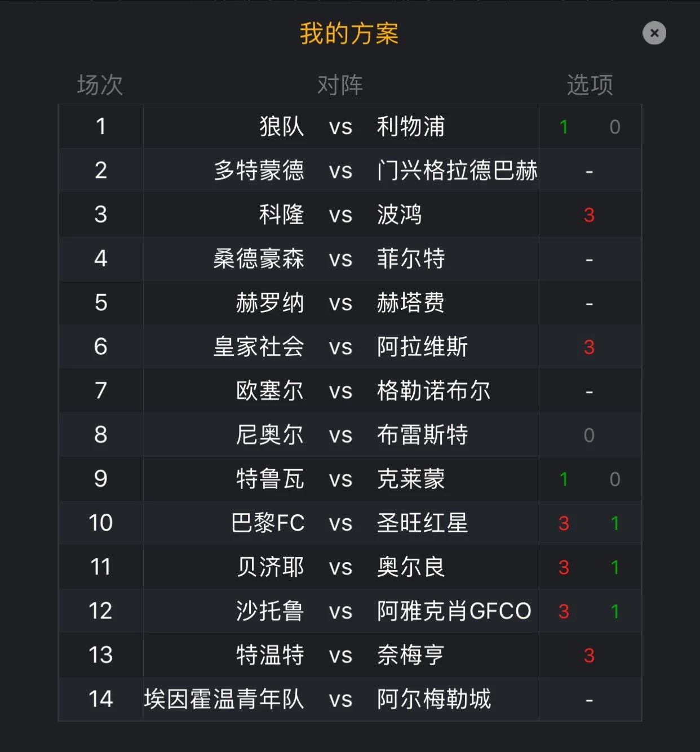Select green 1 for 特鲁瓦 vs 克莱蒙
The width and height of the screenshot is (700, 752).
564,479
